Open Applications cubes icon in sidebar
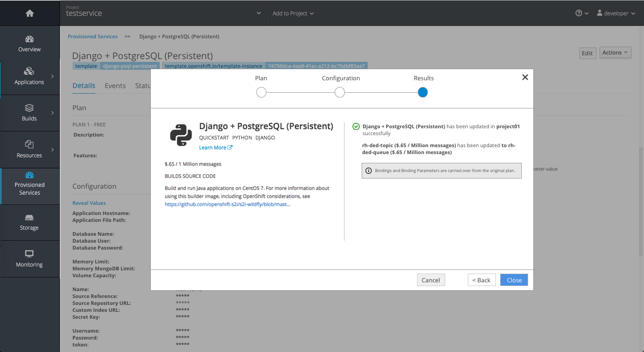The width and height of the screenshot is (644, 352). pyautogui.click(x=29, y=71)
